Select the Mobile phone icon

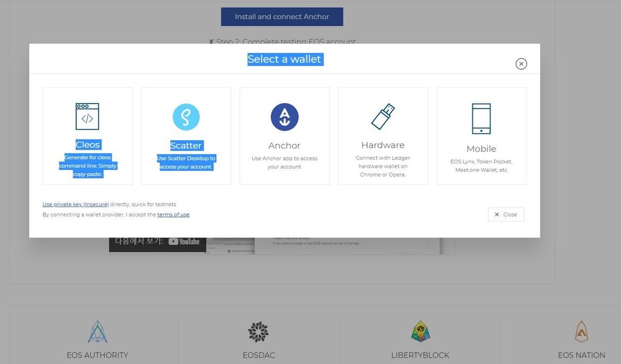[481, 119]
